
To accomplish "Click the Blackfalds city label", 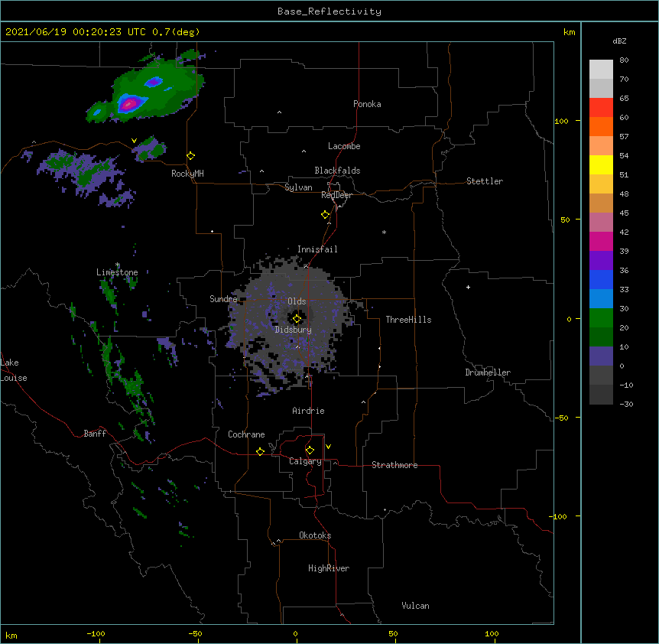I will click(337, 171).
